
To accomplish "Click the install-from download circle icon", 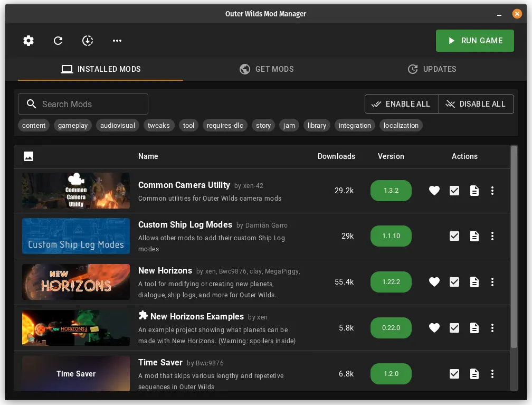I will tap(88, 41).
